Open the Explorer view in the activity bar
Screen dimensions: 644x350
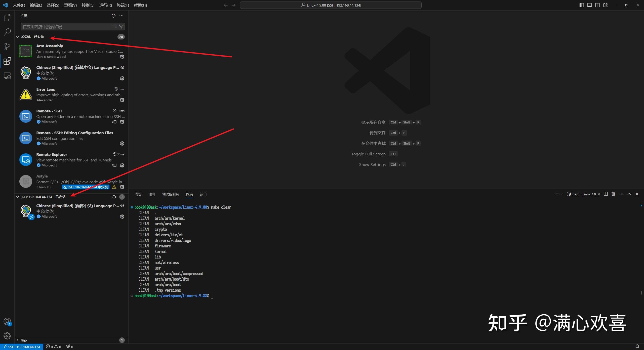click(7, 17)
